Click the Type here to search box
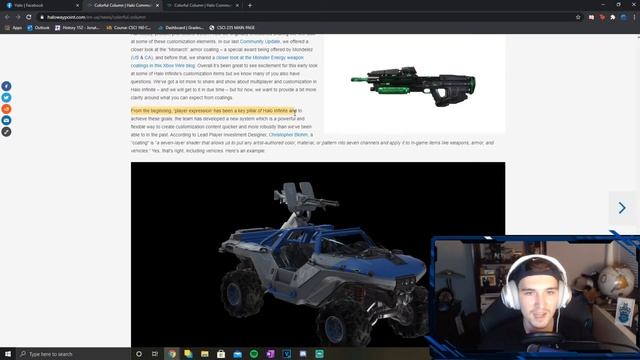The width and height of the screenshot is (640, 360). pos(73,354)
